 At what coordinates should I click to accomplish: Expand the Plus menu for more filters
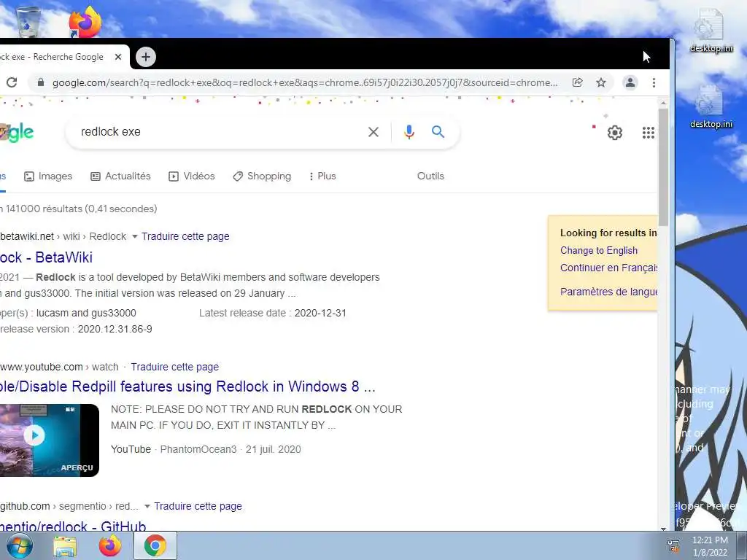click(322, 176)
